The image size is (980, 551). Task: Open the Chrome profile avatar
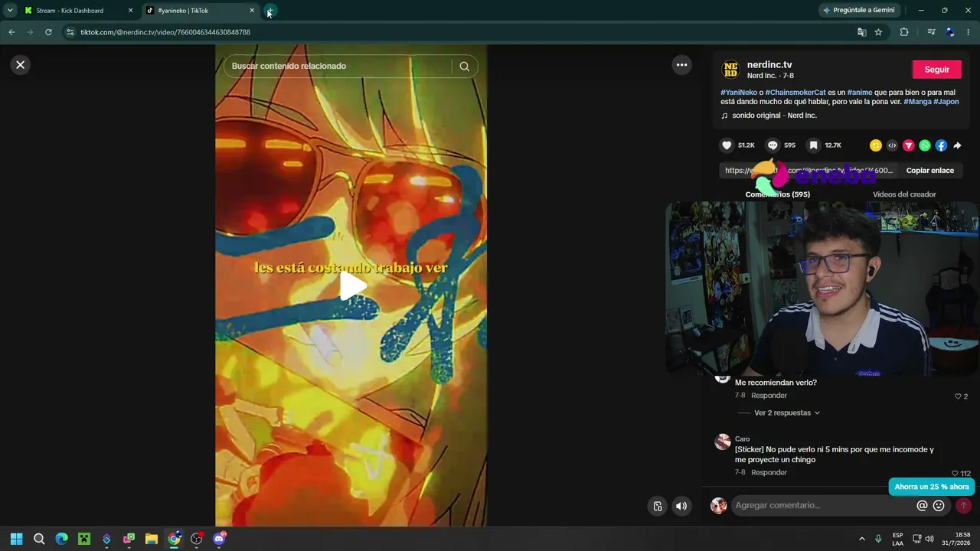pyautogui.click(x=950, y=32)
